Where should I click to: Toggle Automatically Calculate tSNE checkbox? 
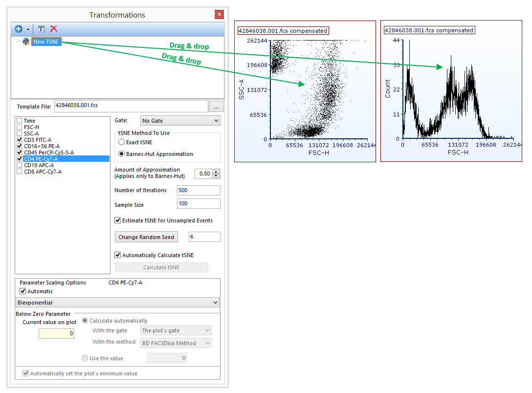(118, 255)
